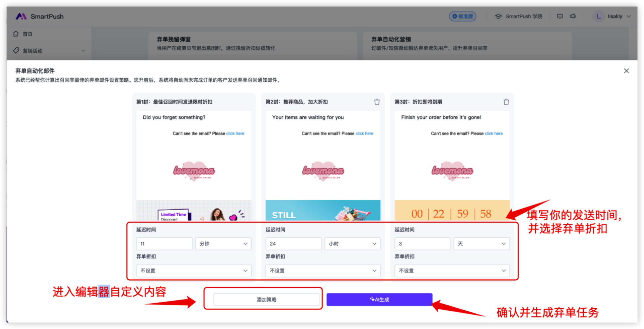Open the 天 time unit dropdown
The image size is (644, 329).
(481, 244)
